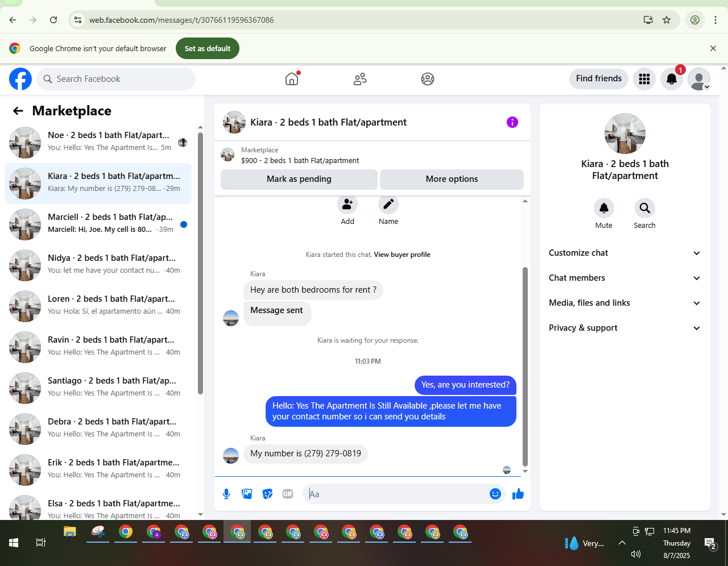
Task: Choose a sticker icon
Action: pyautogui.click(x=267, y=494)
